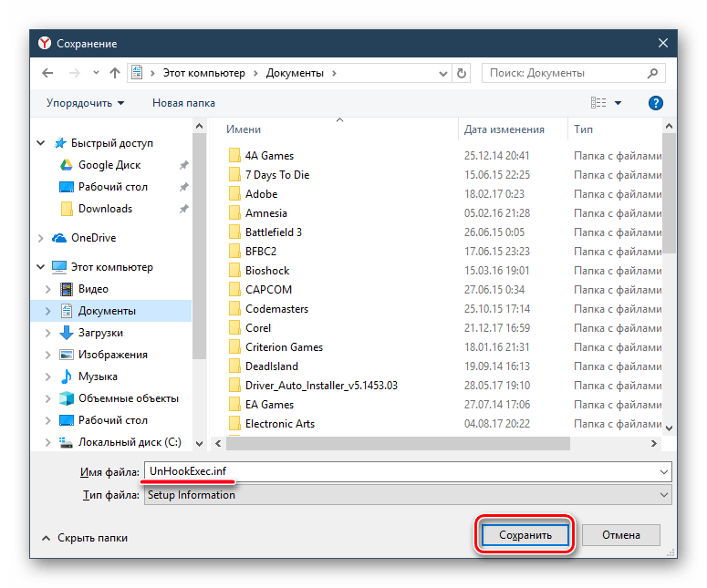Open Тип файла Setup Information dropdown

coord(408,495)
